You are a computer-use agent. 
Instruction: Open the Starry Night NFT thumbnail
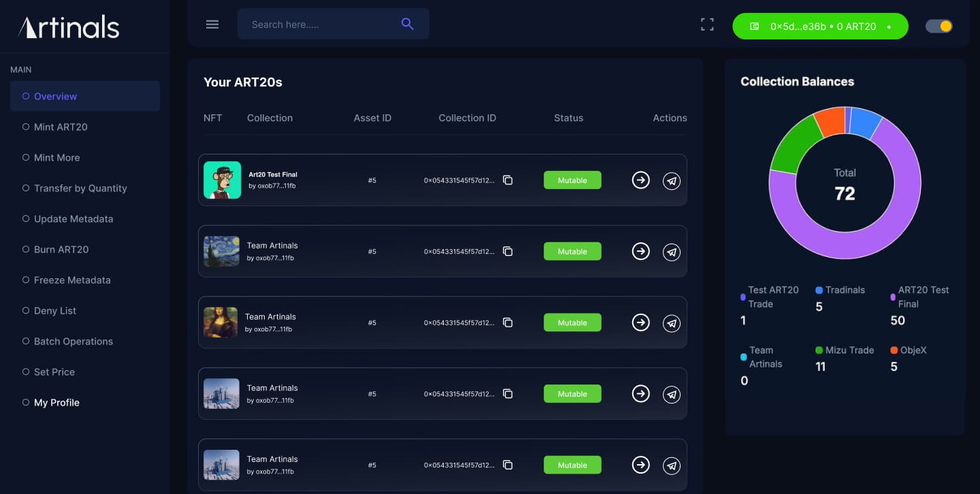pyautogui.click(x=222, y=251)
